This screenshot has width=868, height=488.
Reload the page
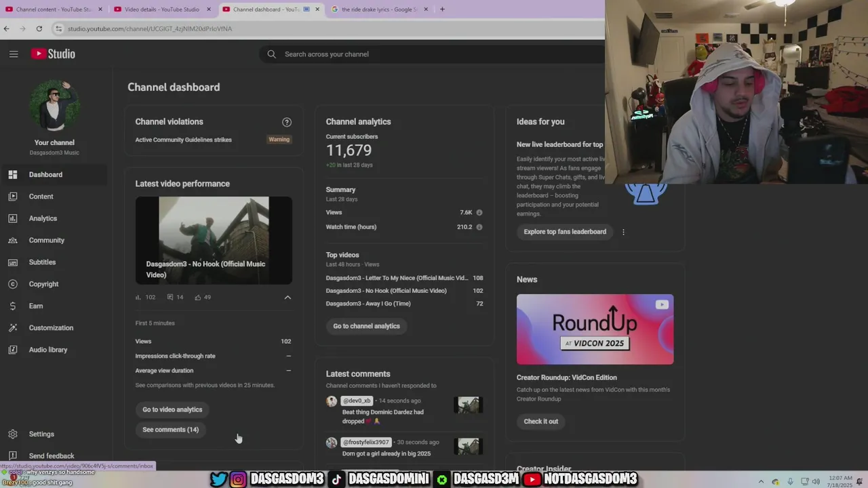pos(39,28)
